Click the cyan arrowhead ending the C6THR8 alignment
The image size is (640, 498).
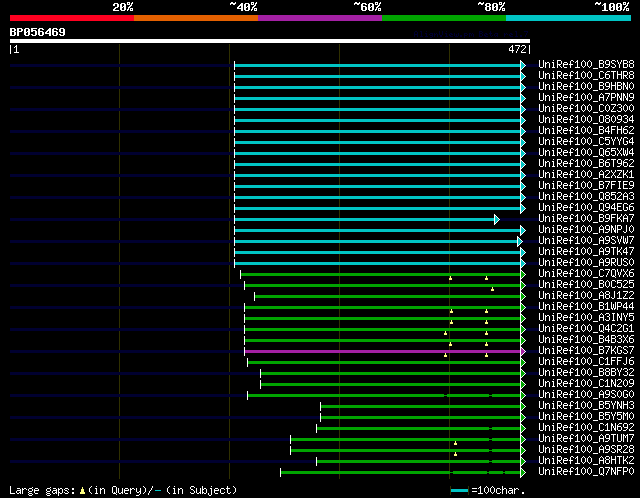[523, 76]
